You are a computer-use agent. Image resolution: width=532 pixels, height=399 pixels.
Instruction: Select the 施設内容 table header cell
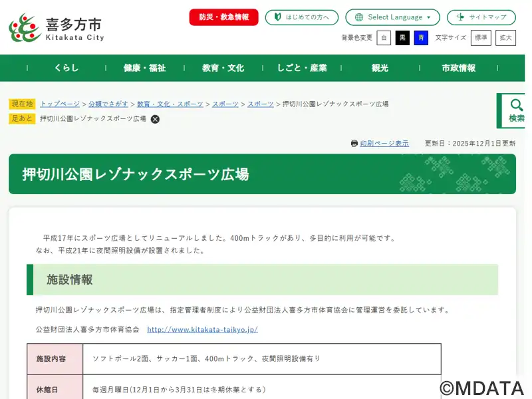[x=55, y=359]
